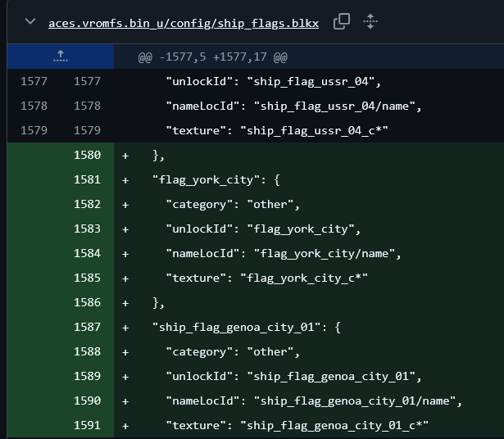The image size is (504, 439).
Task: Select added line number 1581
Action: click(87, 179)
